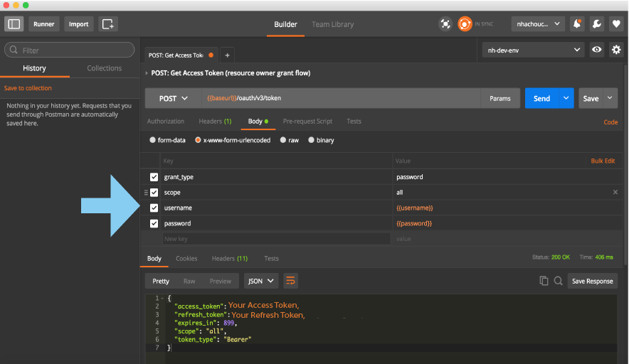The height and width of the screenshot is (364, 629).
Task: Open the JSON format dropdown
Action: [261, 281]
